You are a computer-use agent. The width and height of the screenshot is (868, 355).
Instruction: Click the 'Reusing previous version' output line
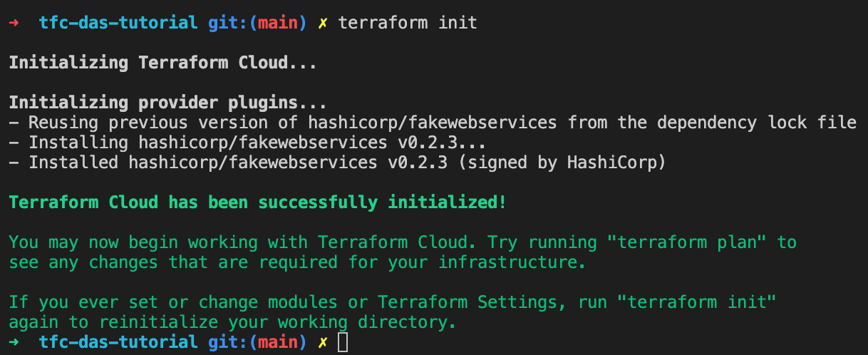coord(433,123)
